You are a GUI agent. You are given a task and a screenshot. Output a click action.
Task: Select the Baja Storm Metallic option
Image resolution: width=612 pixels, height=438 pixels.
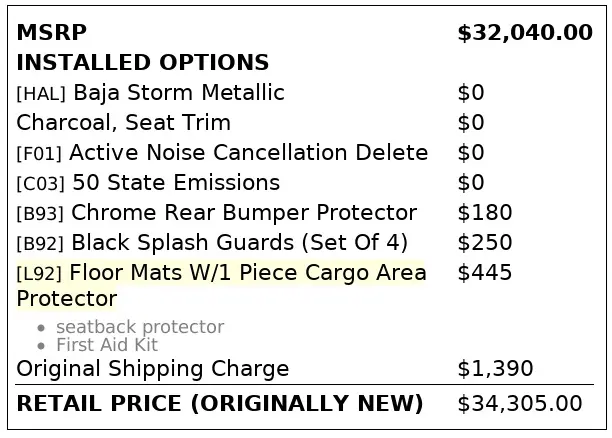[x=179, y=93]
